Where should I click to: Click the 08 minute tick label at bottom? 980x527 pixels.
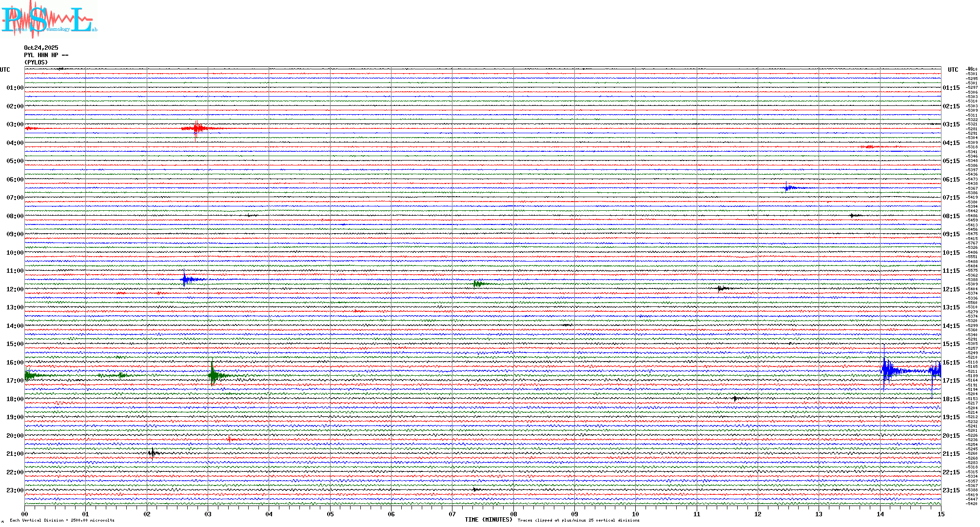513,514
